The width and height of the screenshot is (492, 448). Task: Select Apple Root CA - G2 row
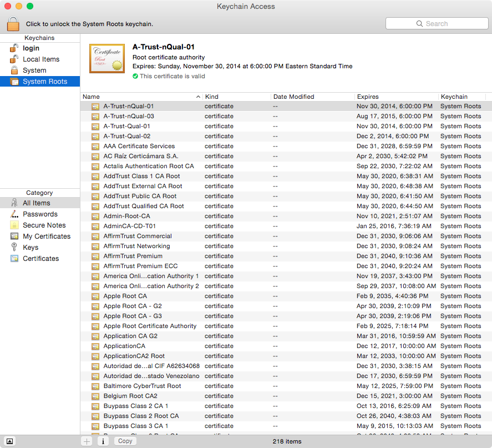[286, 306]
